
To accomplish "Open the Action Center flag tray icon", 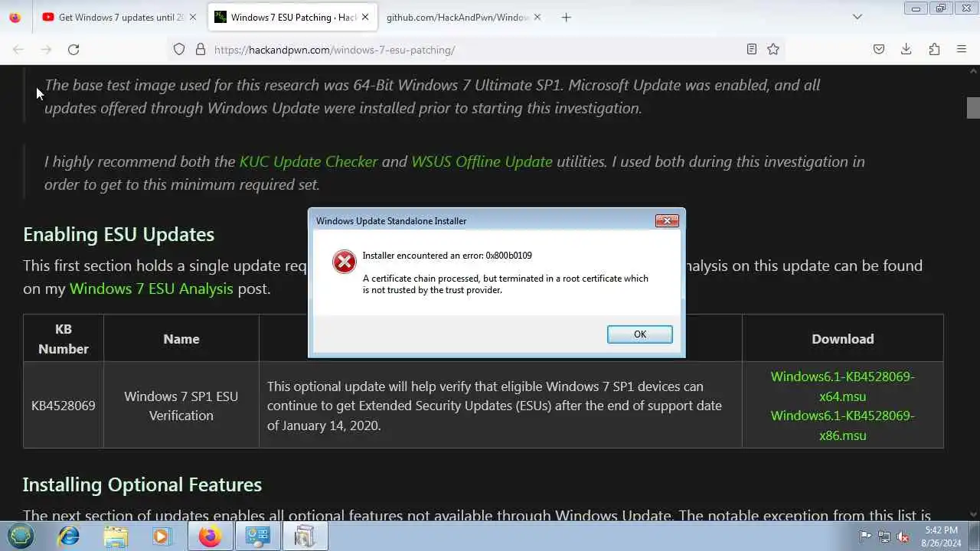I will (865, 536).
